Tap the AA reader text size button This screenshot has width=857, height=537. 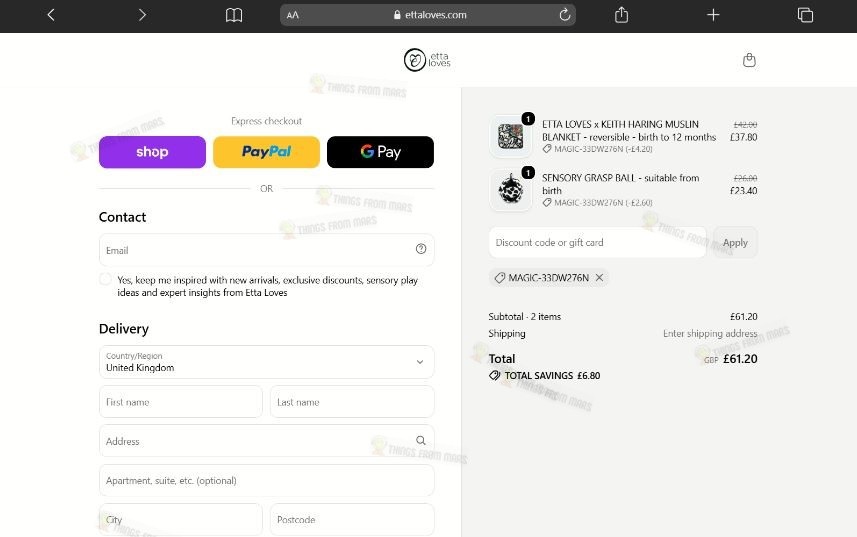click(x=293, y=15)
